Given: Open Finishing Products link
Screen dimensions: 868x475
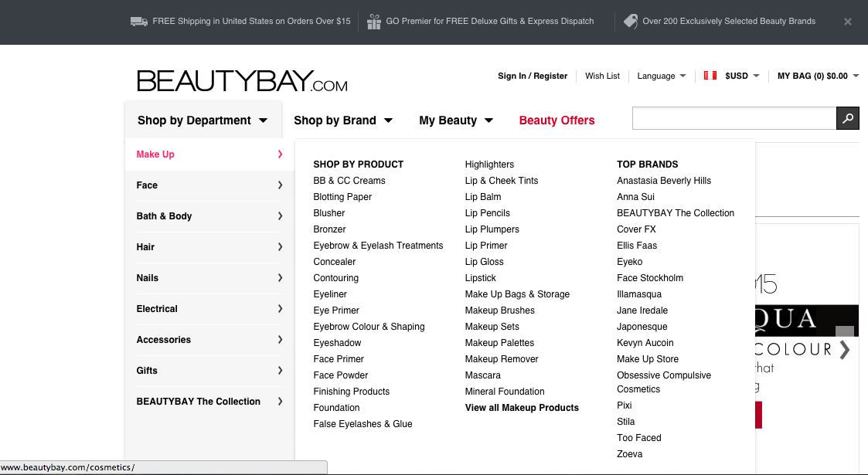Looking at the screenshot, I should click(x=352, y=392).
